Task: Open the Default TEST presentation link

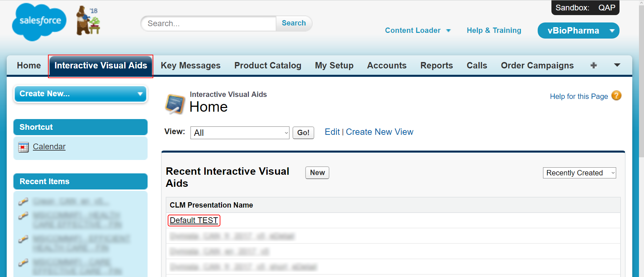Action: point(194,220)
